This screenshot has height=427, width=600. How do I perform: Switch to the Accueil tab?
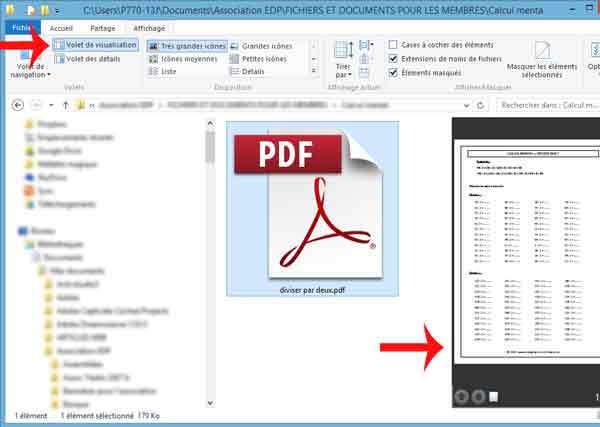61,28
